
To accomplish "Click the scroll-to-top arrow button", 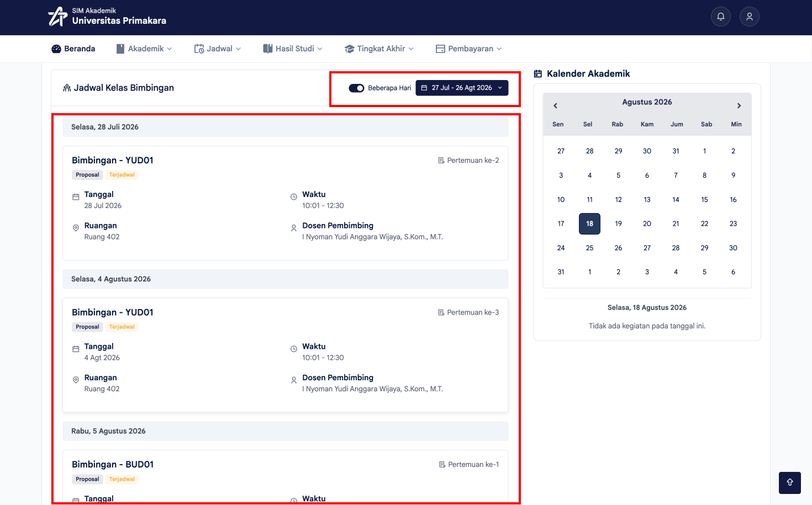I will [790, 483].
